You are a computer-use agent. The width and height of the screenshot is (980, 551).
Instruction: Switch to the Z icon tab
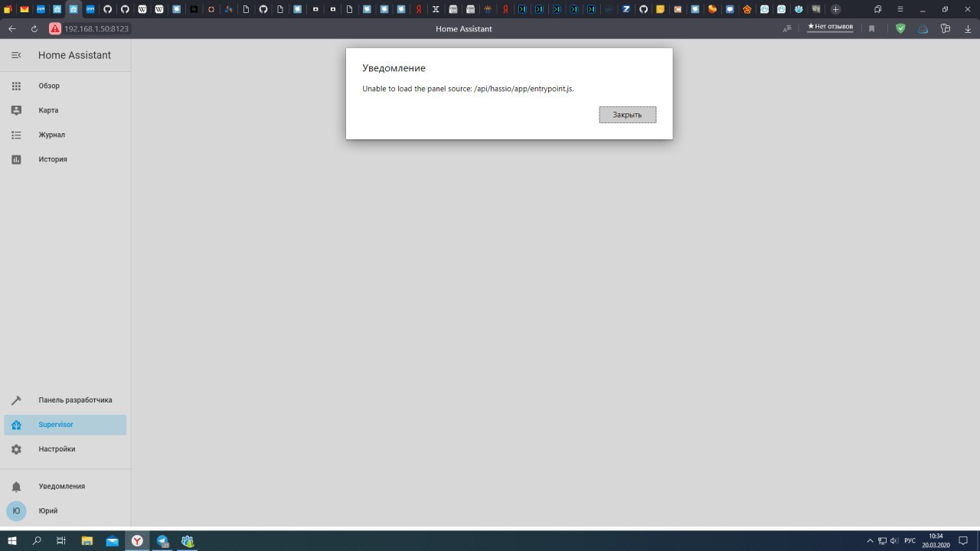pyautogui.click(x=626, y=9)
